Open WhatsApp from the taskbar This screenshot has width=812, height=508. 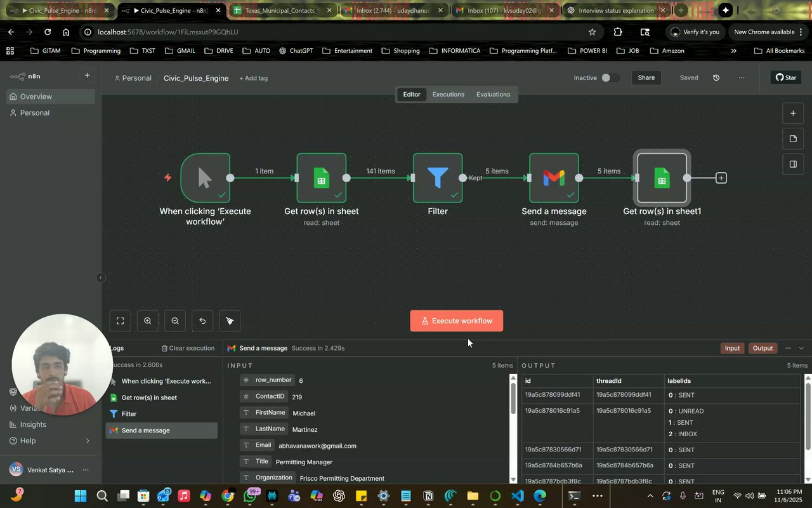pos(251,496)
